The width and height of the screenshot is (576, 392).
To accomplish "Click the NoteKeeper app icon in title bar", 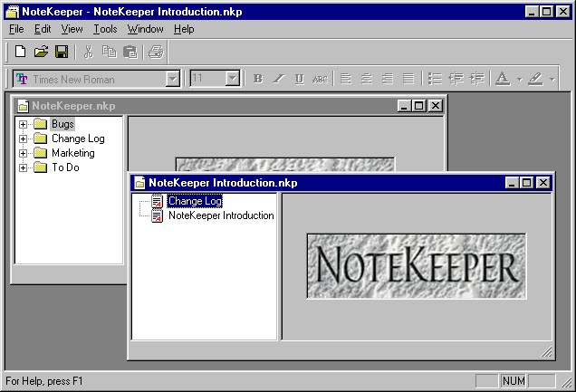I will 12,12.
